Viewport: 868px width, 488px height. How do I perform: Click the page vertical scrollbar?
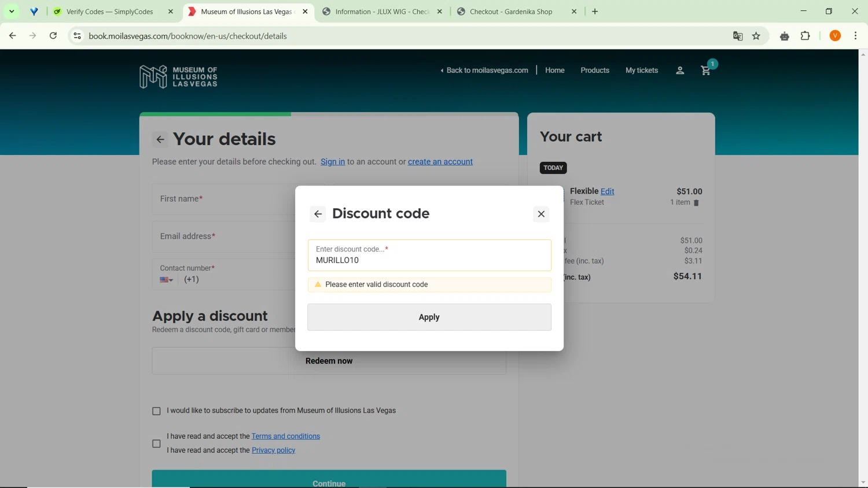[x=863, y=268]
